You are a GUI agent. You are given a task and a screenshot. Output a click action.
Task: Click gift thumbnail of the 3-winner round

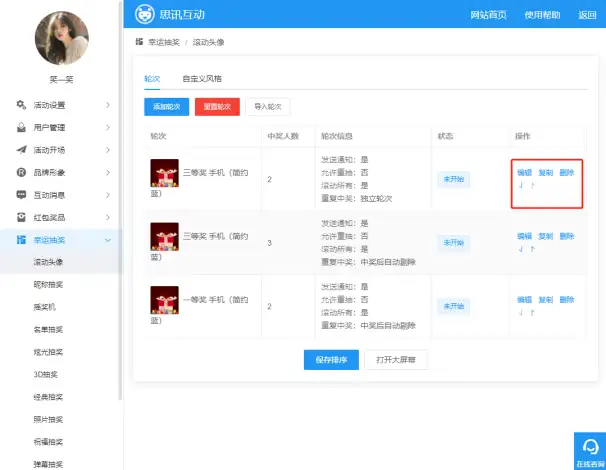pyautogui.click(x=165, y=237)
